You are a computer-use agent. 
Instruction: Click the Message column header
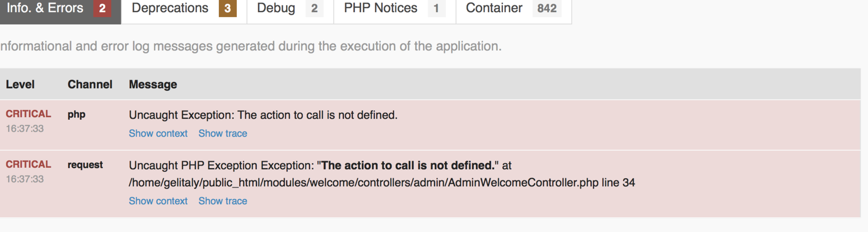[x=153, y=85]
